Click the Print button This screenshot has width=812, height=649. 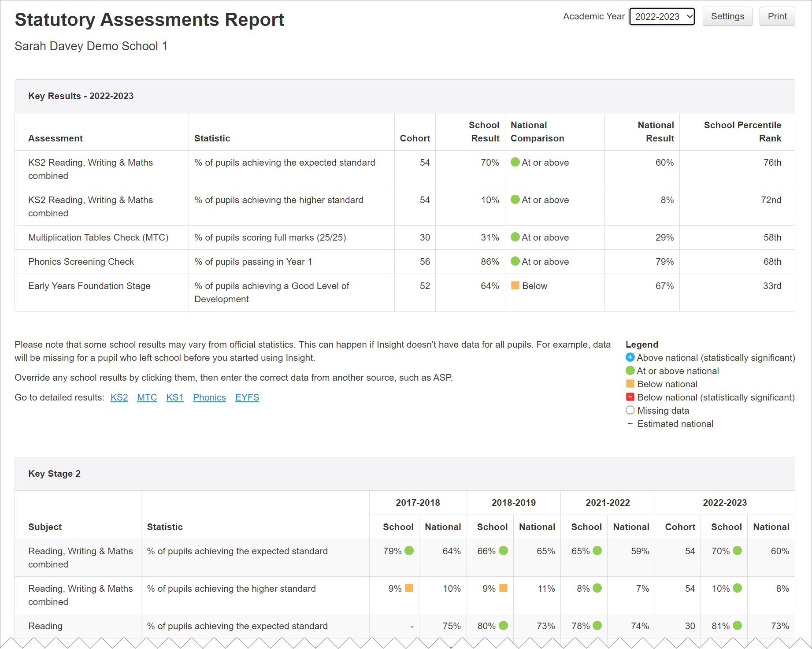pyautogui.click(x=777, y=17)
